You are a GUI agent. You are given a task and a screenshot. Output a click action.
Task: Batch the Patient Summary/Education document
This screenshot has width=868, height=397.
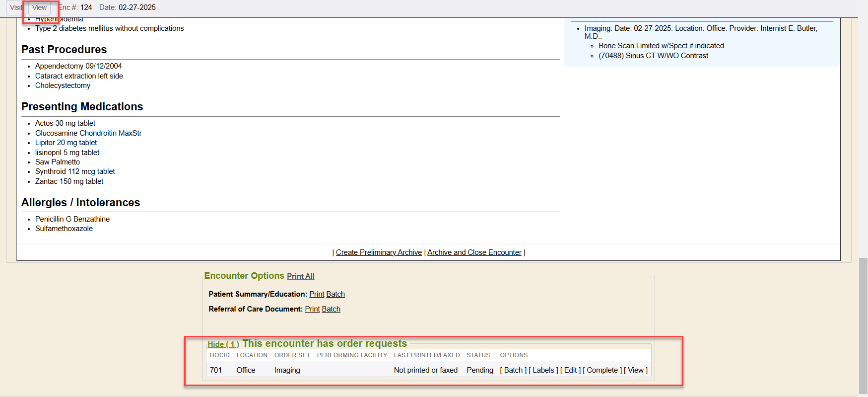click(x=335, y=294)
